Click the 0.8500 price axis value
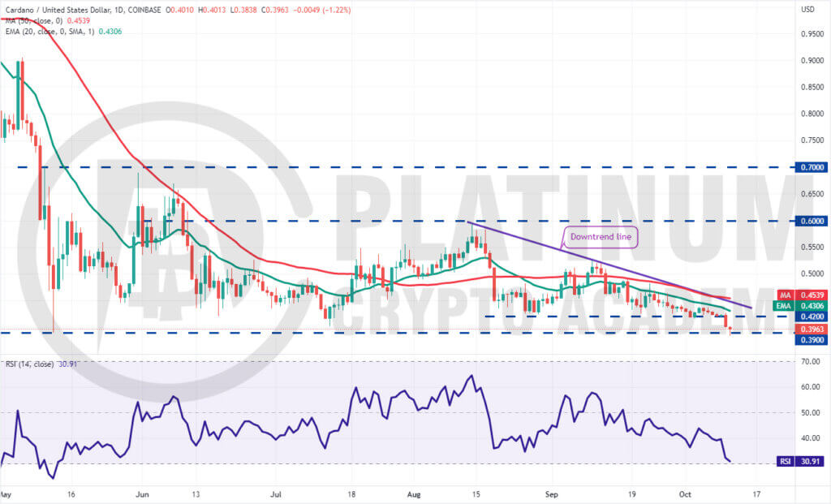The height and width of the screenshot is (504, 831). pos(812,87)
